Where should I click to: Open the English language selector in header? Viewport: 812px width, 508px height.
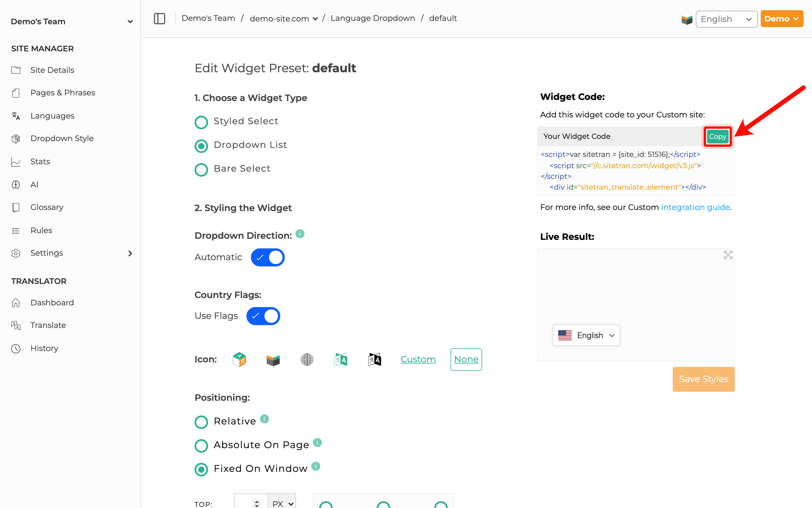(727, 19)
